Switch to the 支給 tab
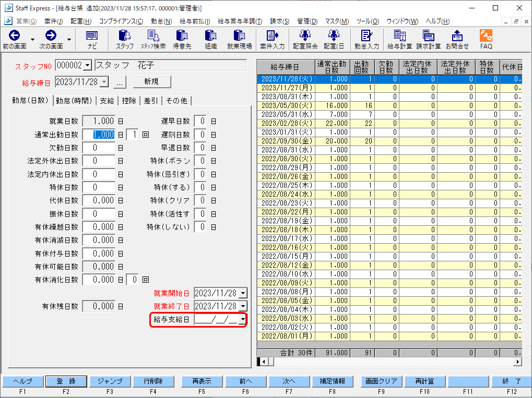This screenshot has height=398, width=532. pos(107,101)
